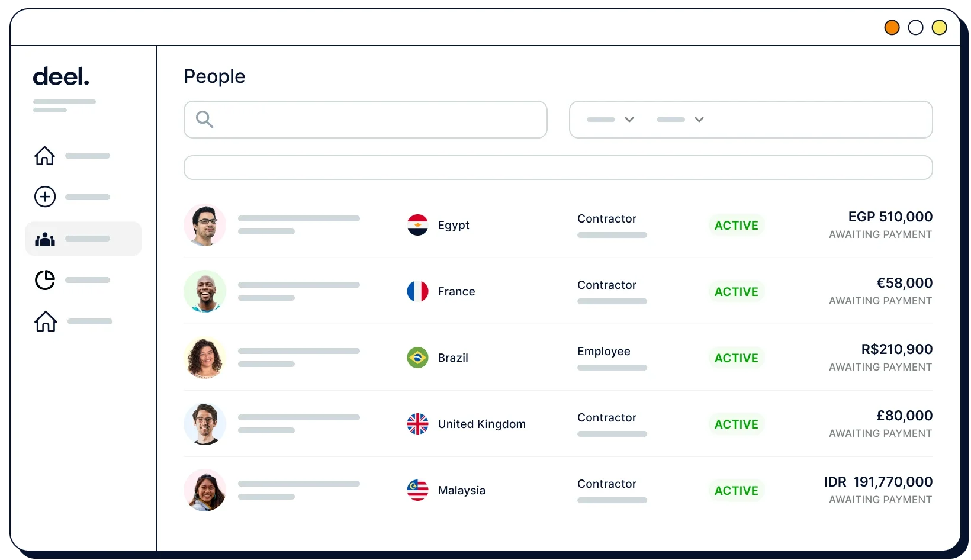The height and width of the screenshot is (560, 971).
Task: Click the AWAITING PAYMENT link for Brazil
Action: (880, 367)
